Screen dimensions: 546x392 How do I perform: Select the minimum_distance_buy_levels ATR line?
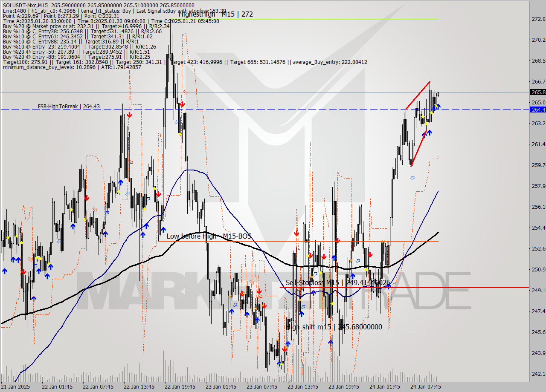coord(72,67)
